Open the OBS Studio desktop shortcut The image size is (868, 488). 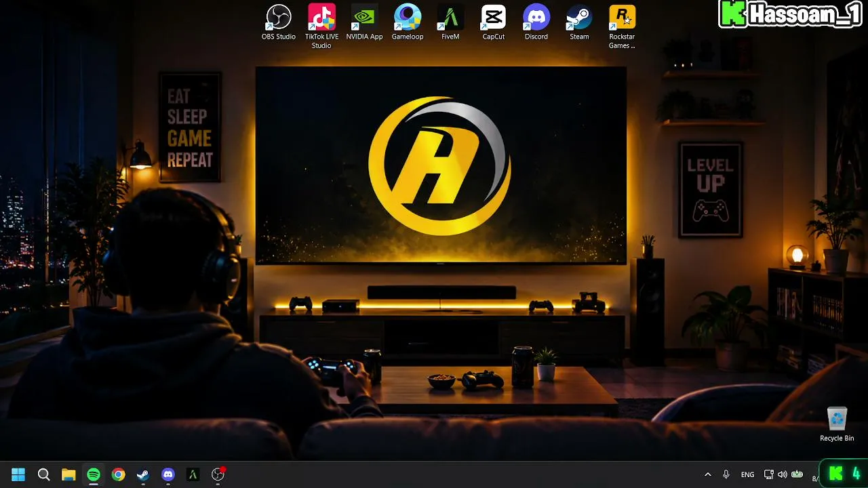tap(278, 22)
